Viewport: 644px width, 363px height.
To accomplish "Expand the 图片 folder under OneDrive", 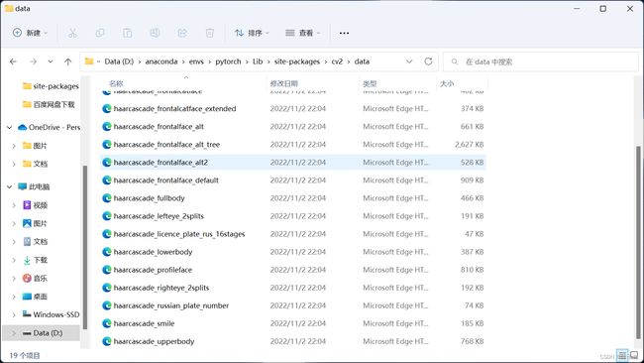I will (14, 146).
